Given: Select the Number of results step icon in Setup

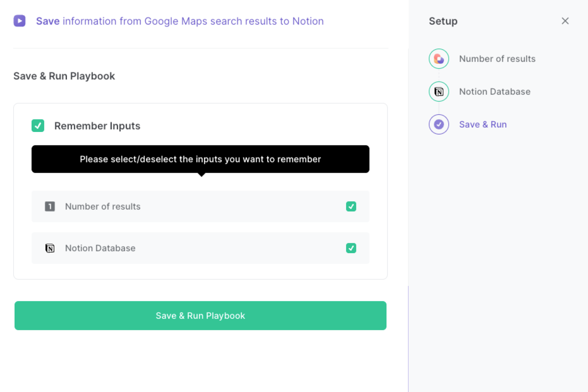Looking at the screenshot, I should click(x=439, y=59).
